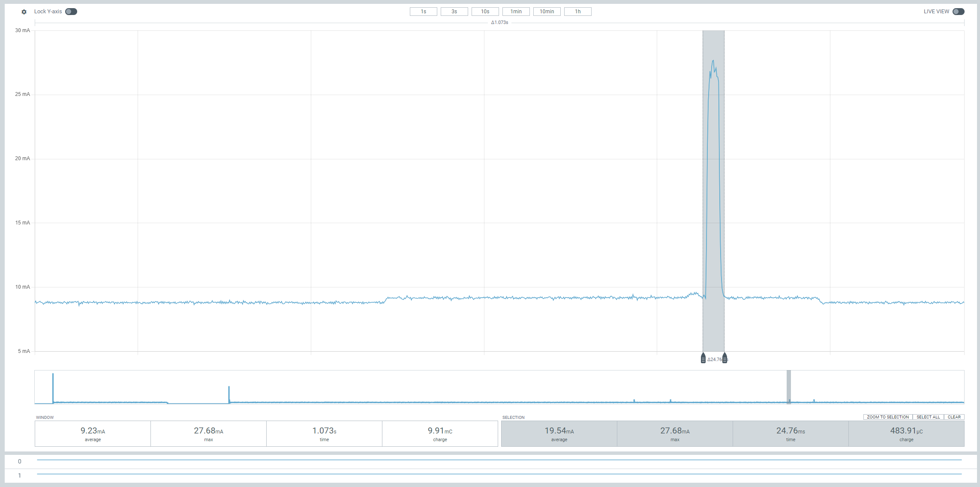Click the right selection handle marker
Viewport: 980px width, 487px height.
click(x=724, y=358)
